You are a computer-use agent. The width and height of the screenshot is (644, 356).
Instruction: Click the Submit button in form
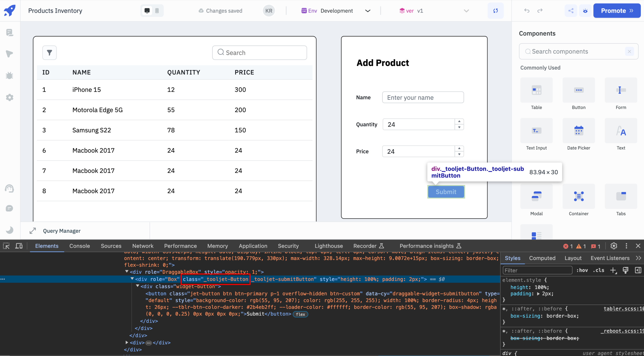coord(446,192)
